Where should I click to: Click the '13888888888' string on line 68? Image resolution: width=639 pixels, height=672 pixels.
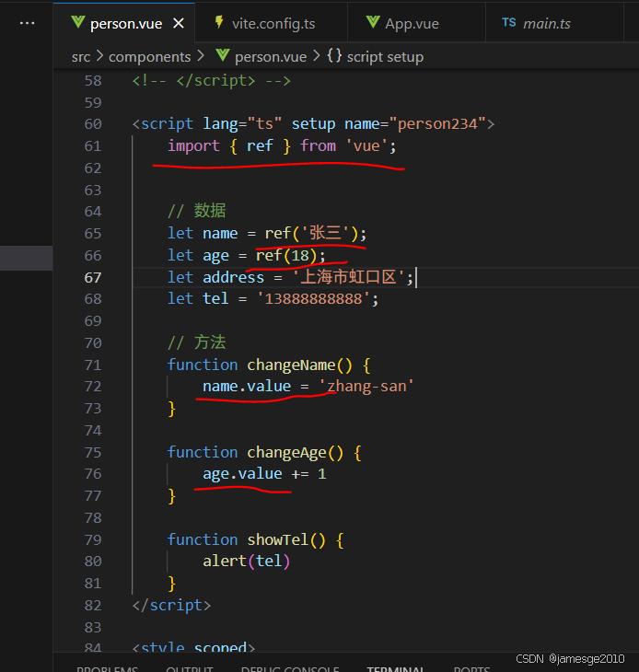coord(313,298)
